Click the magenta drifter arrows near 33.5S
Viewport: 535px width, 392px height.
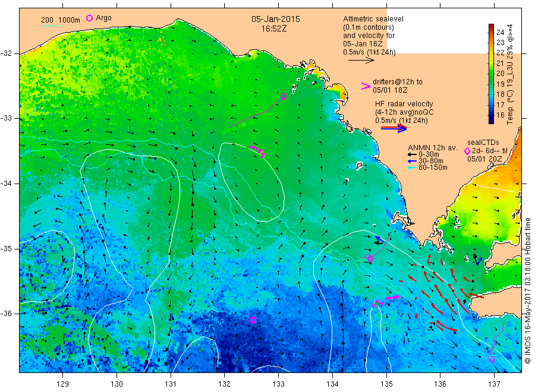click(x=257, y=151)
